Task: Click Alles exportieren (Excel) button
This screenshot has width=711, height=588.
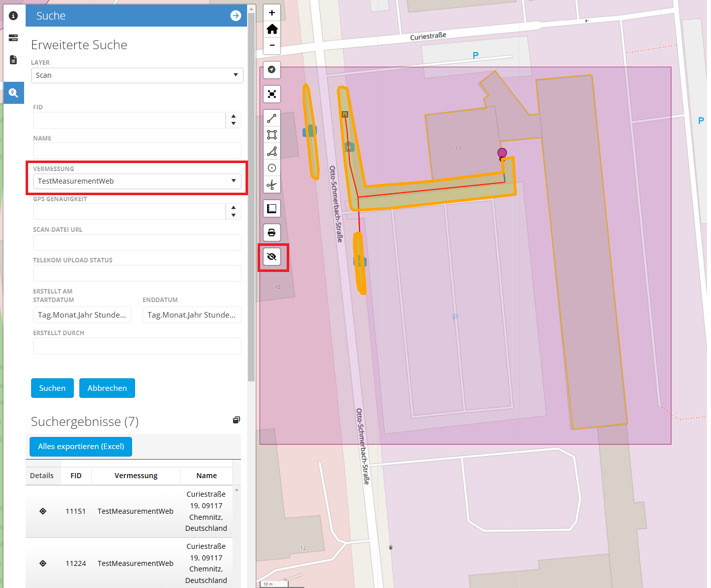Action: (81, 447)
